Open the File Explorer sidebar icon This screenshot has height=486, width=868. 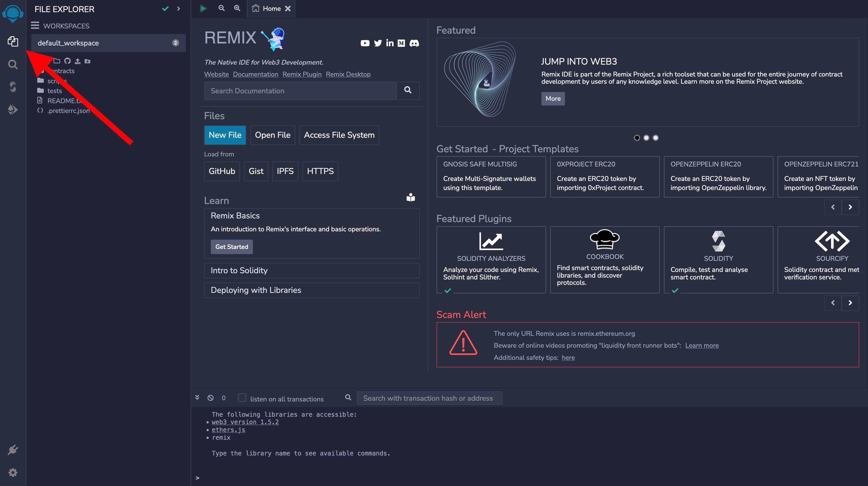13,41
